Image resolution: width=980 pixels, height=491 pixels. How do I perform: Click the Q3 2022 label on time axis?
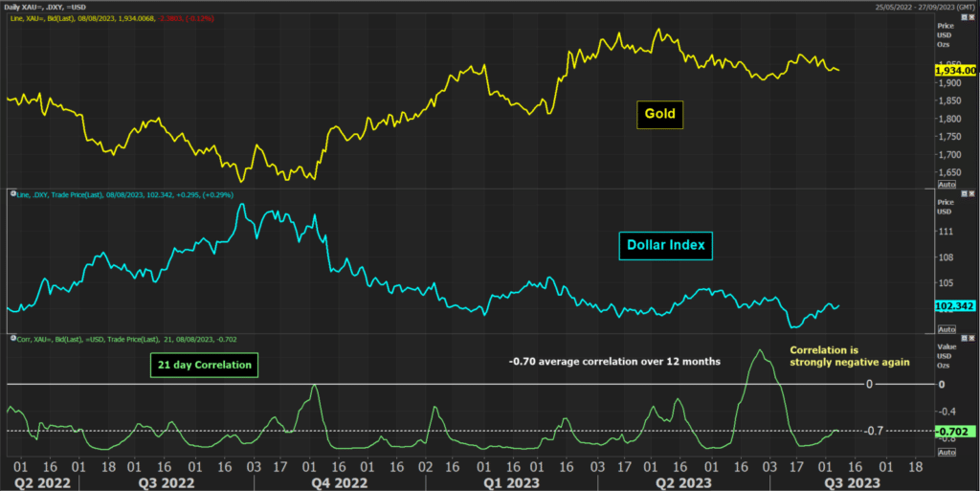coord(167,483)
